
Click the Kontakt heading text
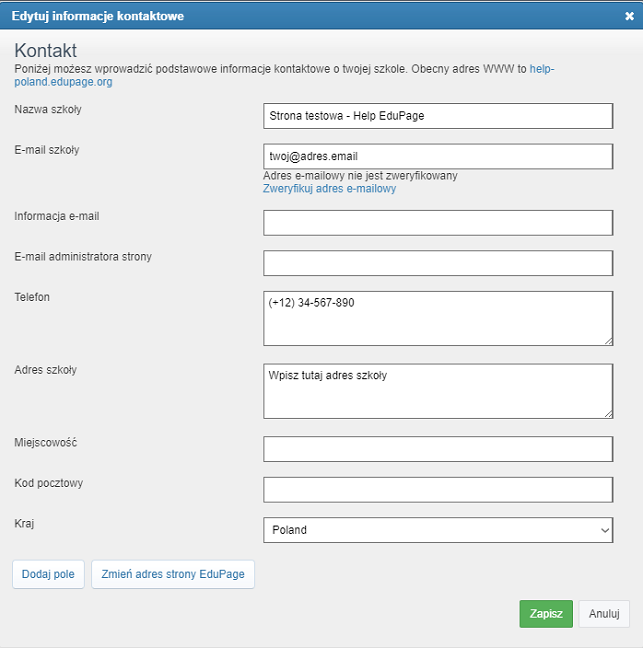45,50
